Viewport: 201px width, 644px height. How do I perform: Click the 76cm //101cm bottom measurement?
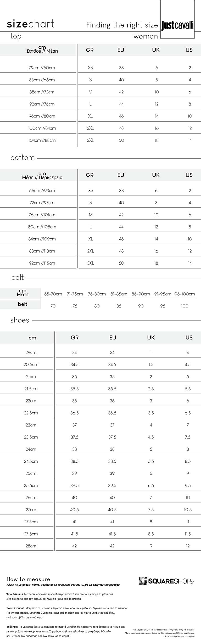coord(42,215)
